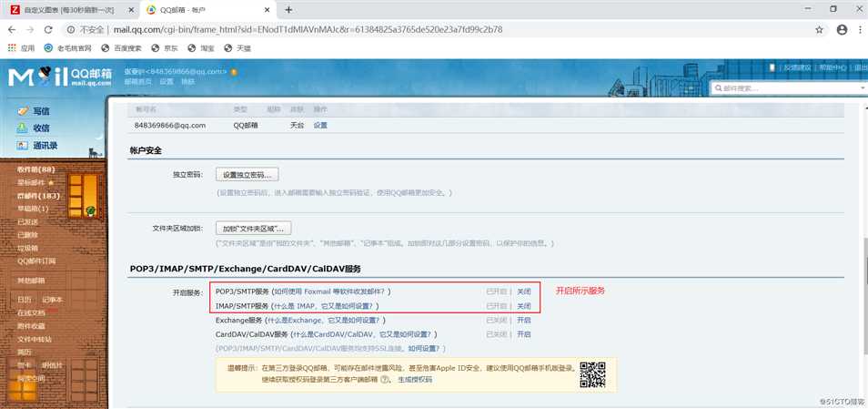The image size is (868, 409).
Task: Click the browser forward arrow
Action: click(30, 29)
